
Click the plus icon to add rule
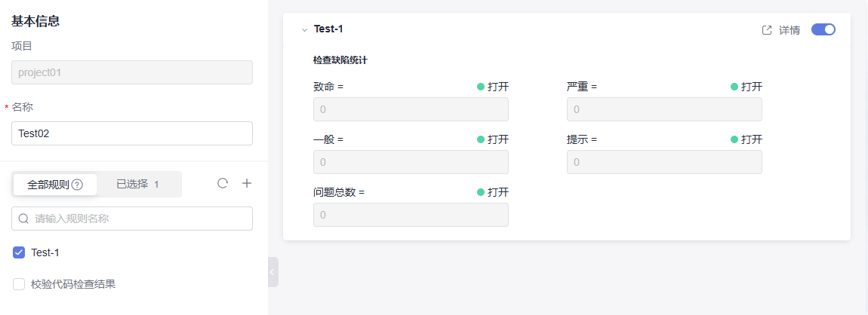(x=247, y=183)
